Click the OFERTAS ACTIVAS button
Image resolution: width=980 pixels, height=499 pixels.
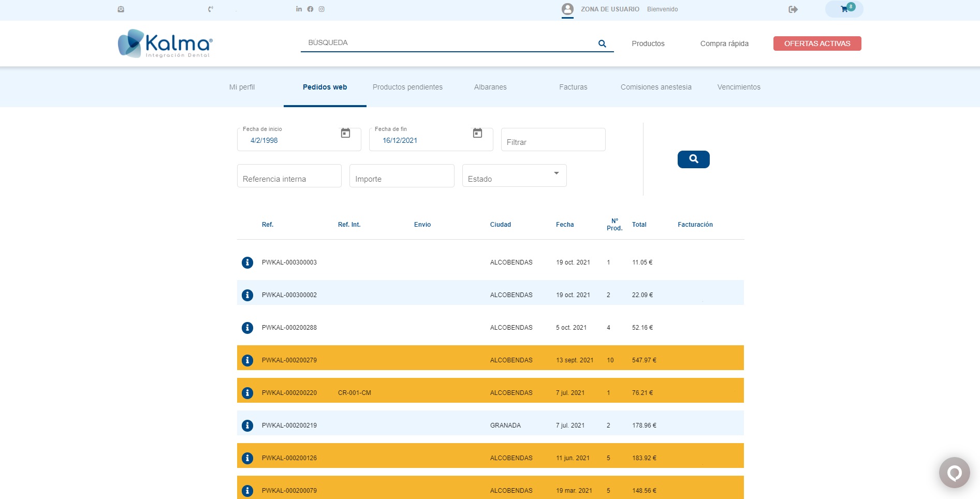click(817, 43)
